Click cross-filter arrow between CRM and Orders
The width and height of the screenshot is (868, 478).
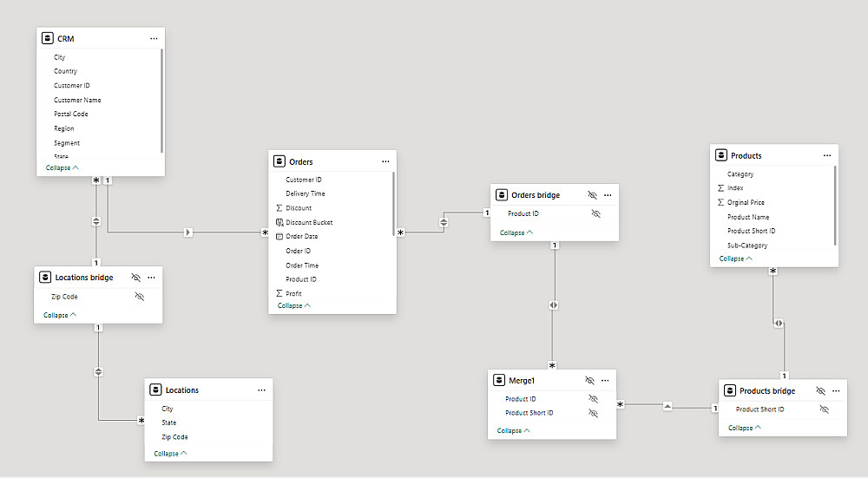[188, 232]
